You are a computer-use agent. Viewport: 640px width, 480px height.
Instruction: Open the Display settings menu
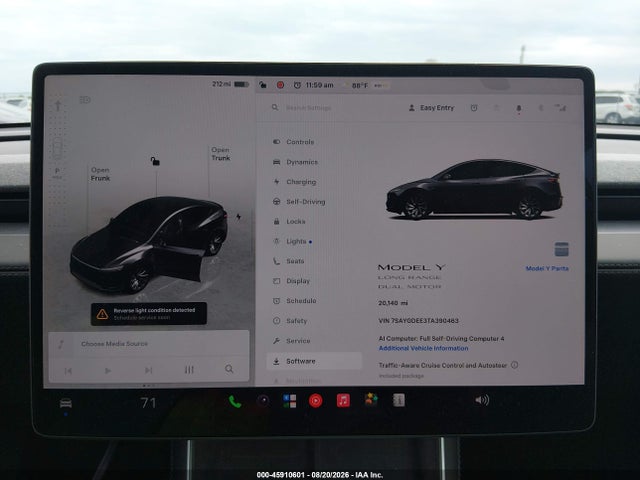point(298,281)
